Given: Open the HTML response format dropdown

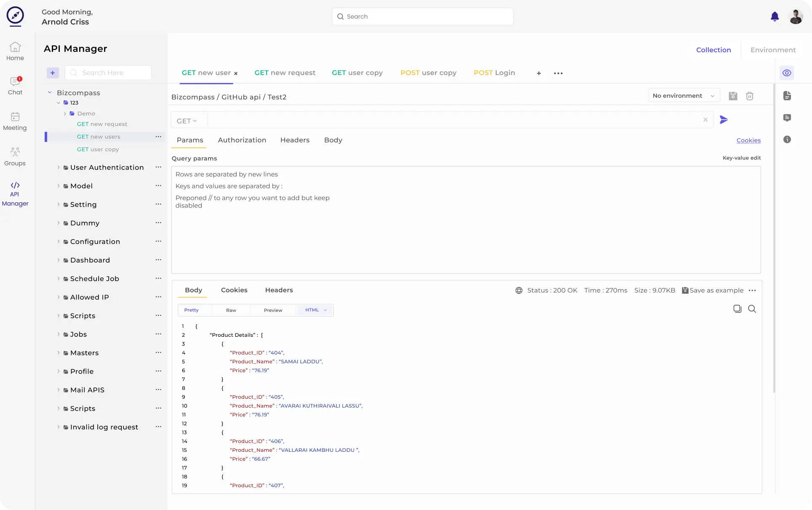Looking at the screenshot, I should [315, 310].
